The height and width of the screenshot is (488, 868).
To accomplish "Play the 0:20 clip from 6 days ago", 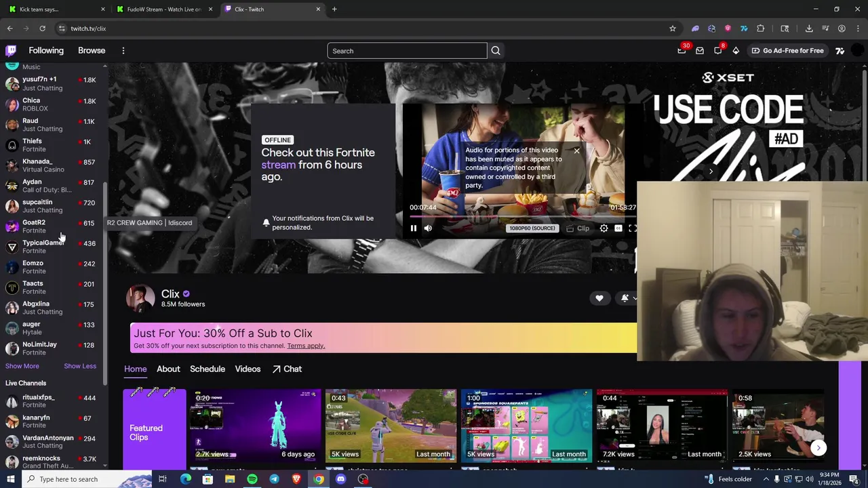I will (x=255, y=426).
